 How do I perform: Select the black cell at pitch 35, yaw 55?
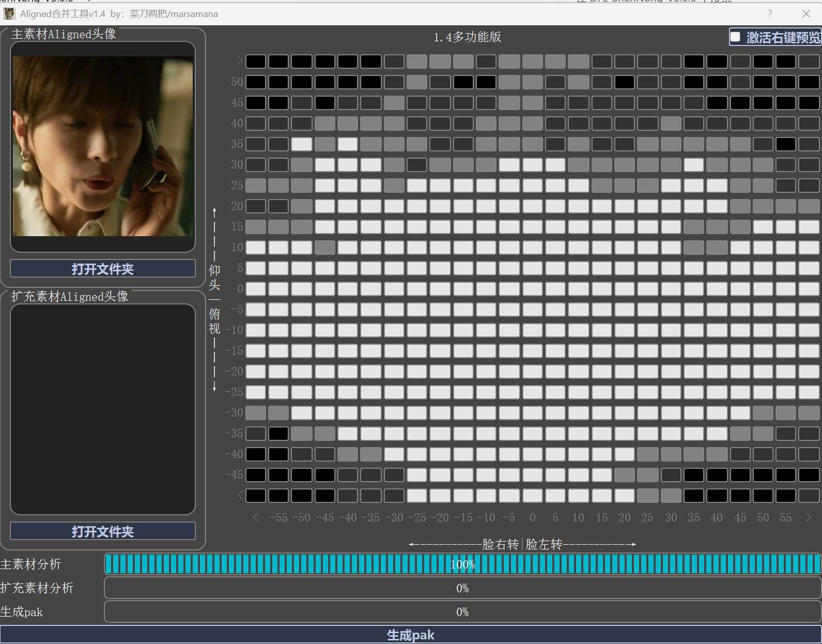[x=785, y=144]
